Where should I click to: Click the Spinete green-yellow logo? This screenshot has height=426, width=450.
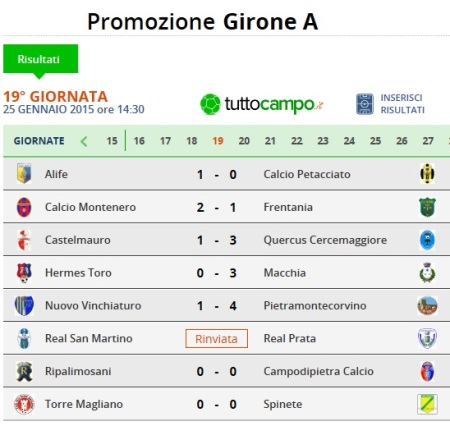click(427, 404)
